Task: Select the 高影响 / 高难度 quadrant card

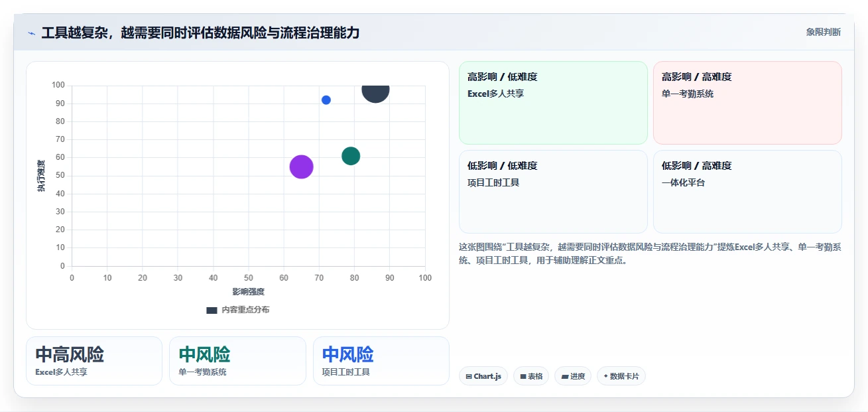Action: (747, 103)
